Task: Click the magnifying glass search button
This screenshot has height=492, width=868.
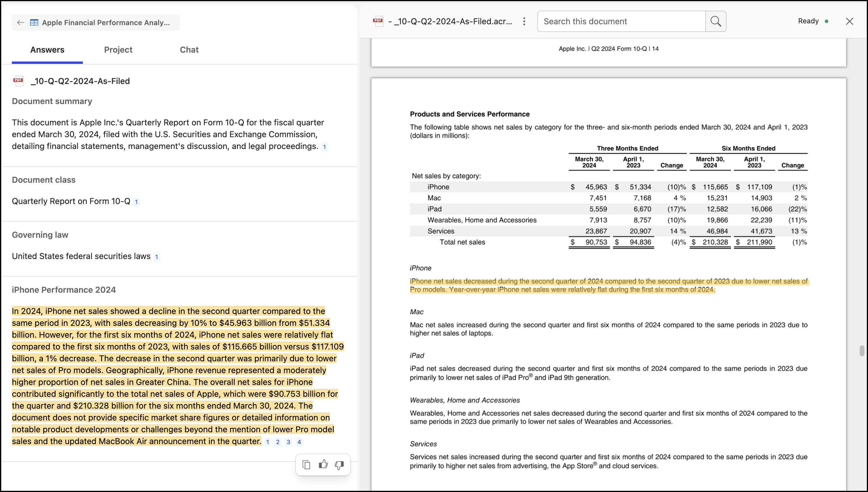Action: point(716,21)
